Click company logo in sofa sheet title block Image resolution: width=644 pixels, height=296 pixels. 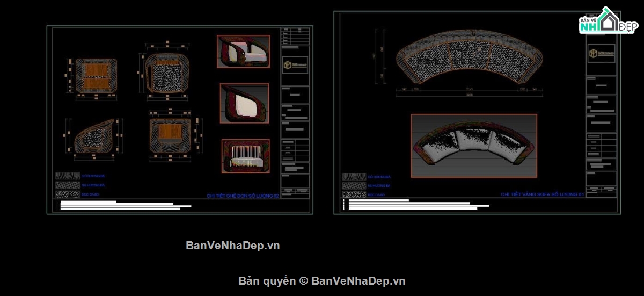601,54
